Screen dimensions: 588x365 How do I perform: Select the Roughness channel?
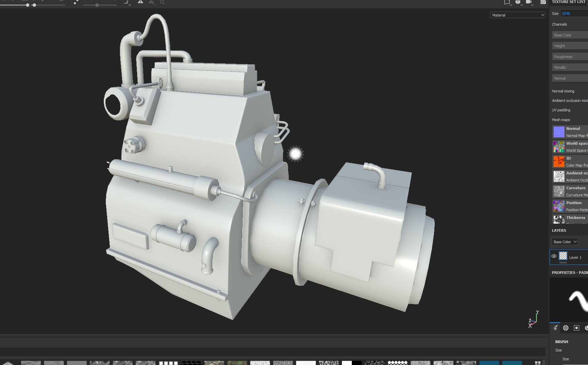570,57
